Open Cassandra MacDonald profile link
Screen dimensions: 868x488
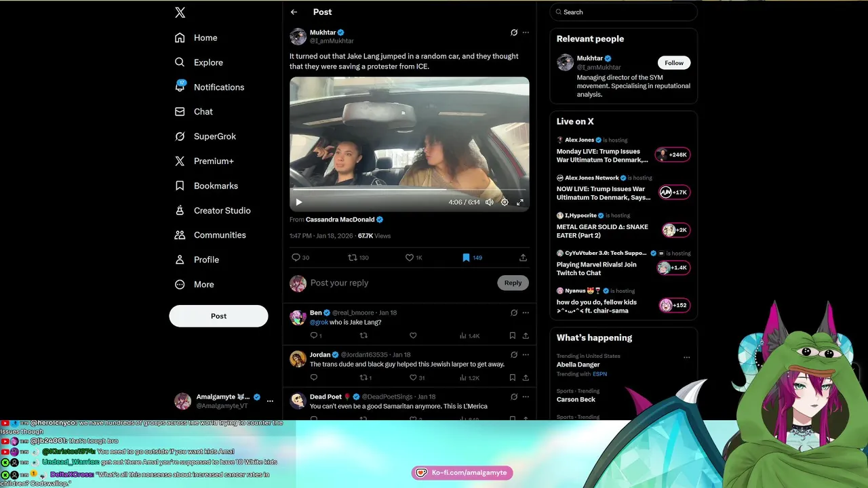click(344, 220)
